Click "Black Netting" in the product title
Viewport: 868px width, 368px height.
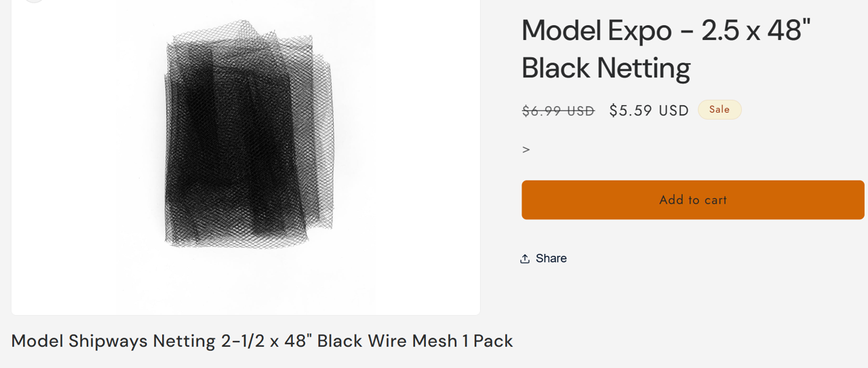[606, 68]
